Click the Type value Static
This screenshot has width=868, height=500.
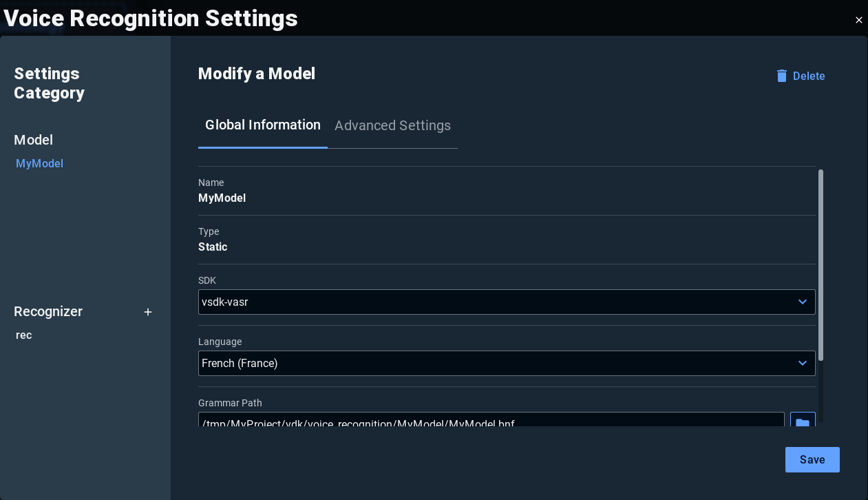pyautogui.click(x=213, y=247)
